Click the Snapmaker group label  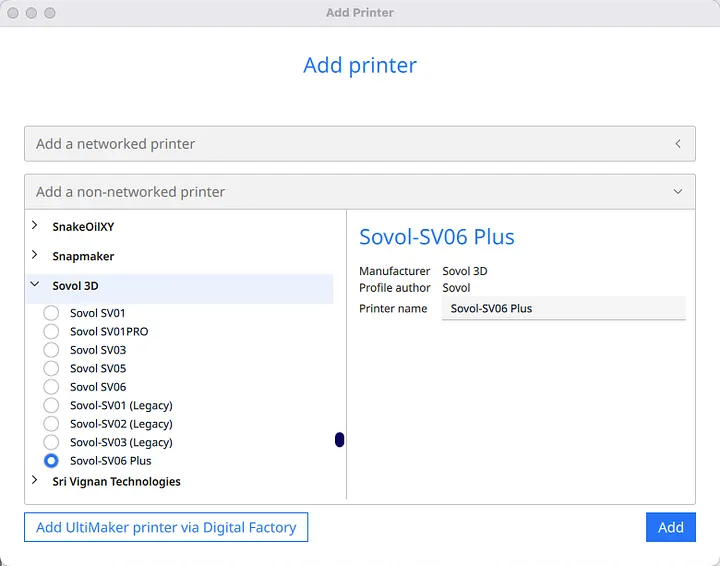(x=83, y=256)
